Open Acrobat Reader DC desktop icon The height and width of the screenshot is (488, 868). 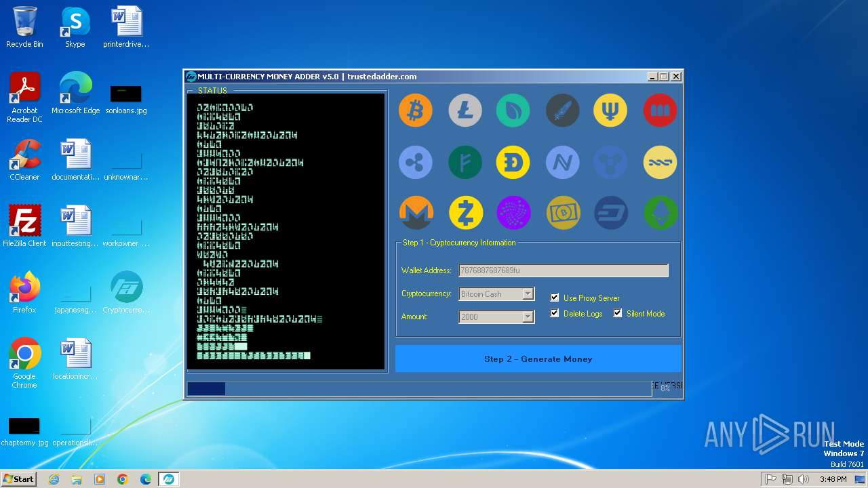click(x=24, y=98)
